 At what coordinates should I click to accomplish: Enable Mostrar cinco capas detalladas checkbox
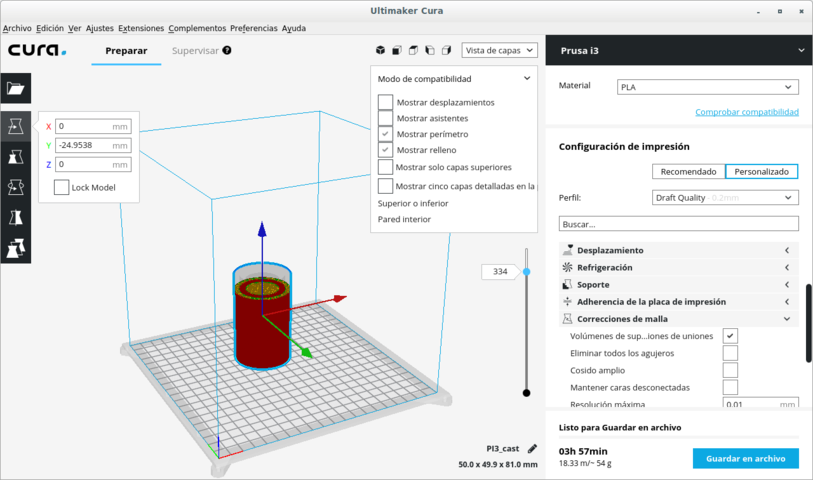click(x=385, y=186)
